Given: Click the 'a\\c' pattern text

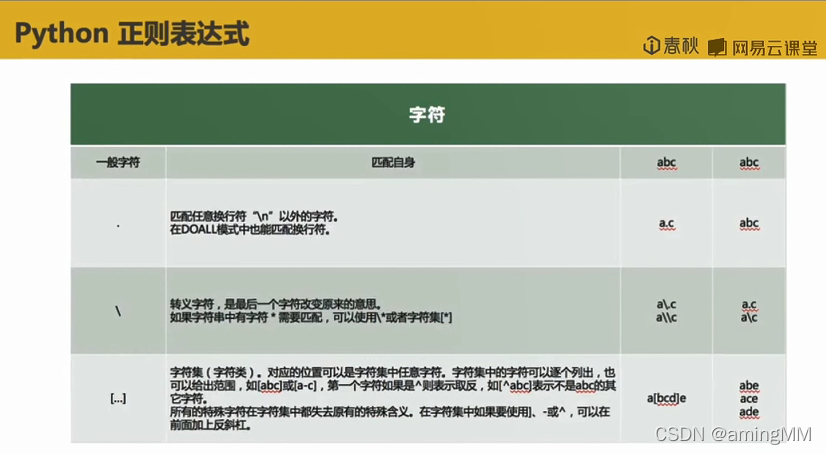Looking at the screenshot, I should point(666,318).
